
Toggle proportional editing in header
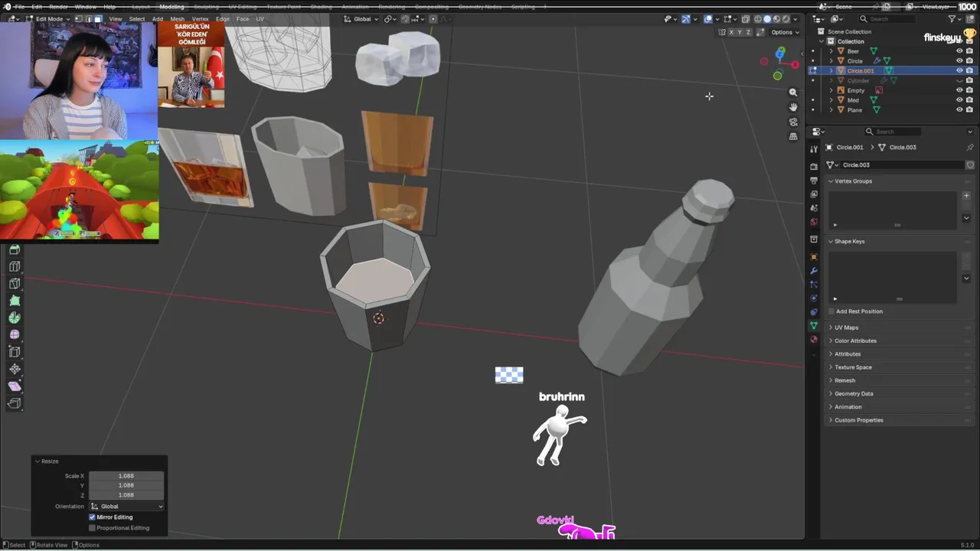click(x=433, y=18)
